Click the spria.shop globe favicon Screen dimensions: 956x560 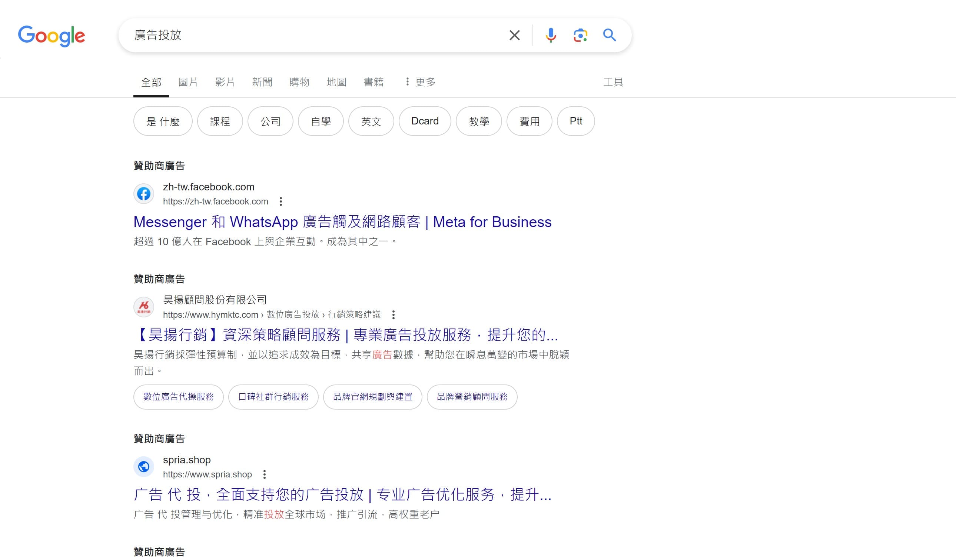click(144, 467)
